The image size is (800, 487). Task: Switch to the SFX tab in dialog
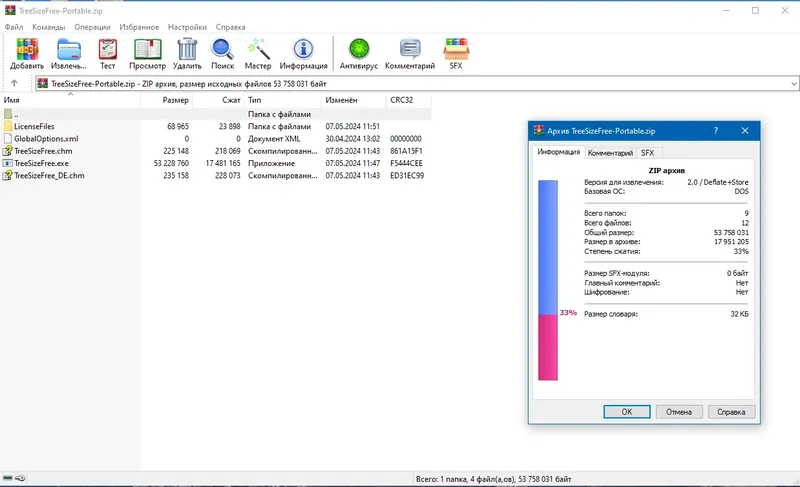pos(647,153)
